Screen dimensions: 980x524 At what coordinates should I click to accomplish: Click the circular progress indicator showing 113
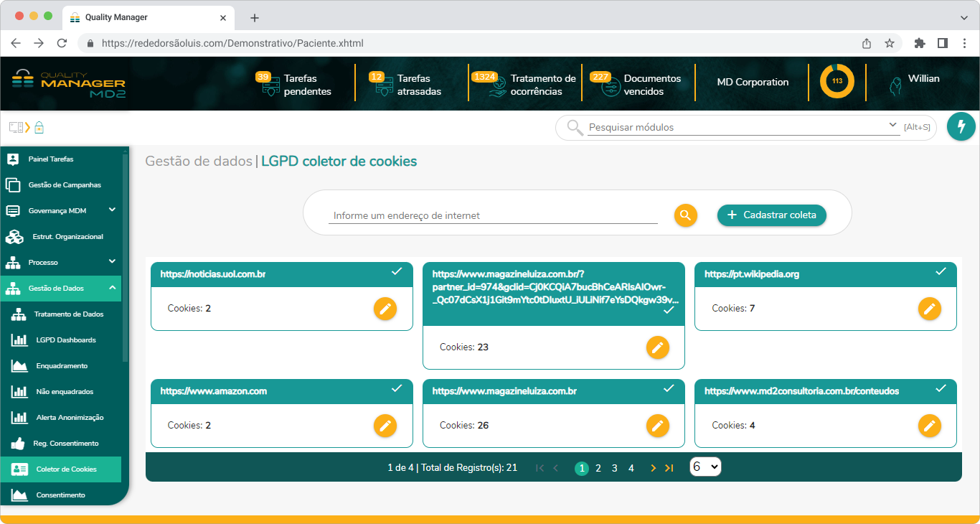point(837,82)
